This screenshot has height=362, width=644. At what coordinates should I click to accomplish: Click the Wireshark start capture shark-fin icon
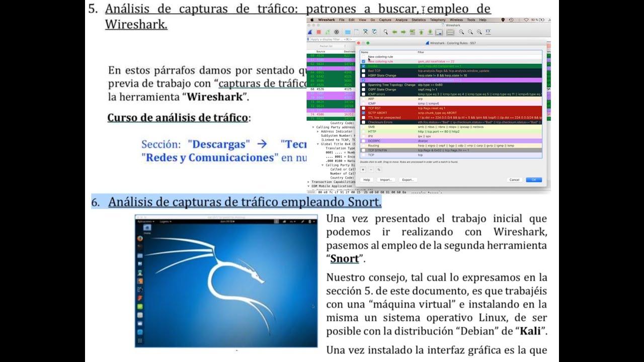(310, 32)
